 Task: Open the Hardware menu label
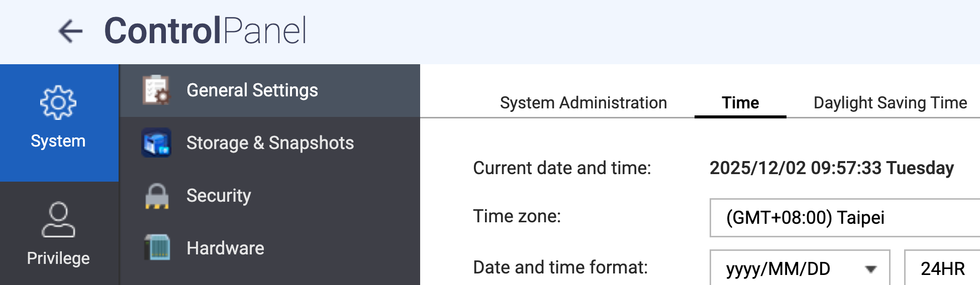225,248
